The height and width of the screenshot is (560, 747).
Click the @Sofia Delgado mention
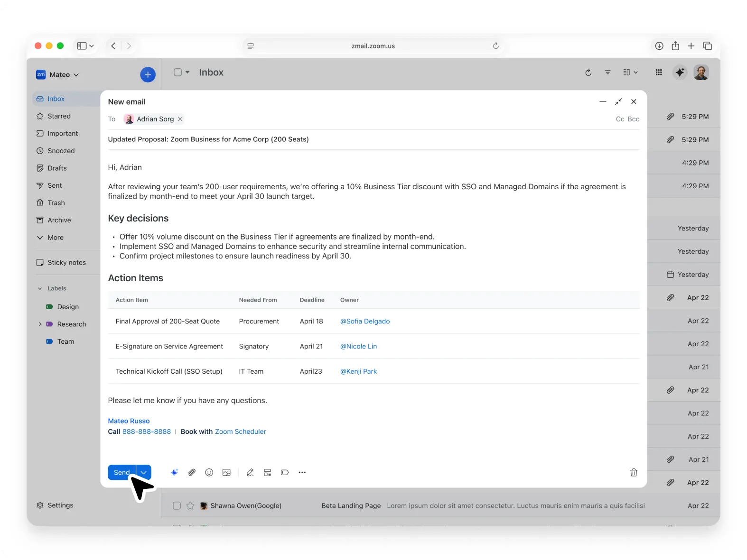[x=365, y=321]
